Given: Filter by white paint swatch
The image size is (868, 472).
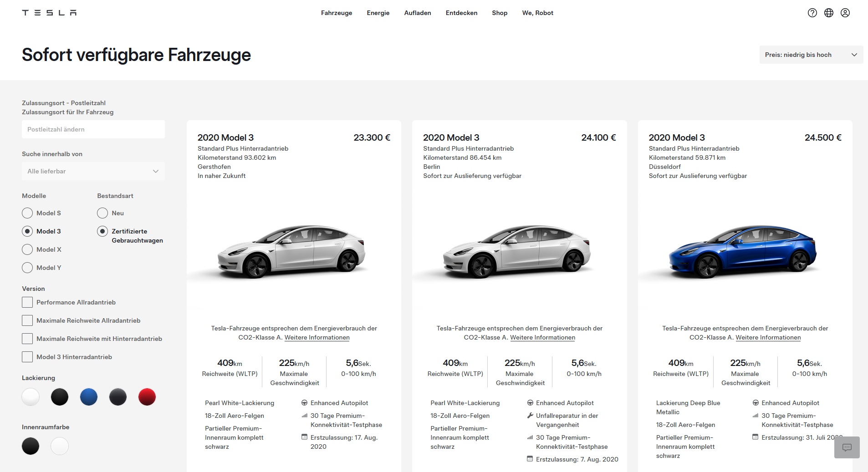Looking at the screenshot, I should click(x=31, y=397).
